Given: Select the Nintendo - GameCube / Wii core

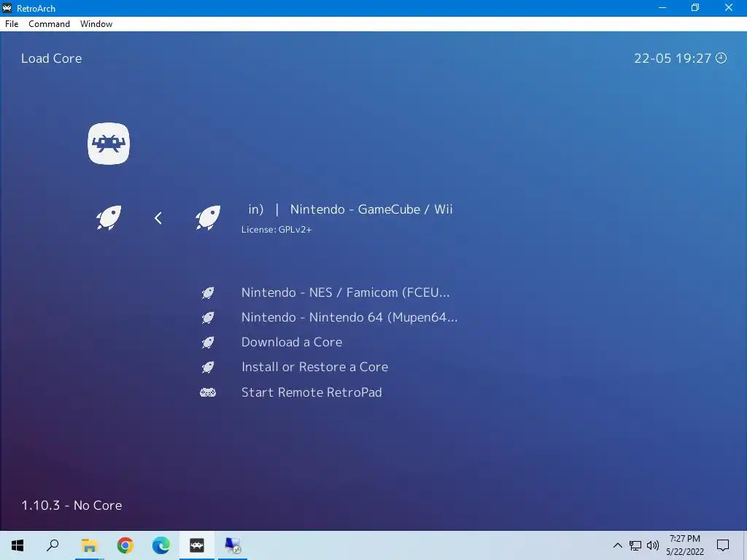Looking at the screenshot, I should [350, 209].
